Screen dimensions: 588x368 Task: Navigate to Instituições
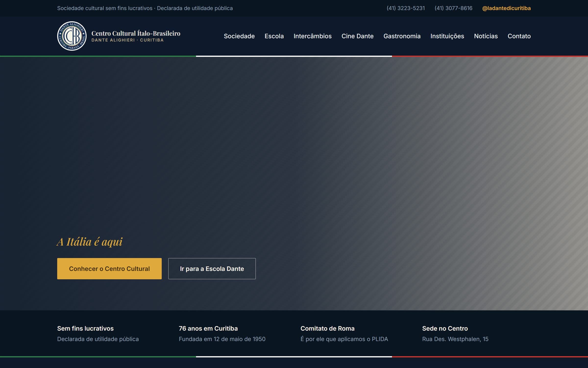pyautogui.click(x=447, y=36)
